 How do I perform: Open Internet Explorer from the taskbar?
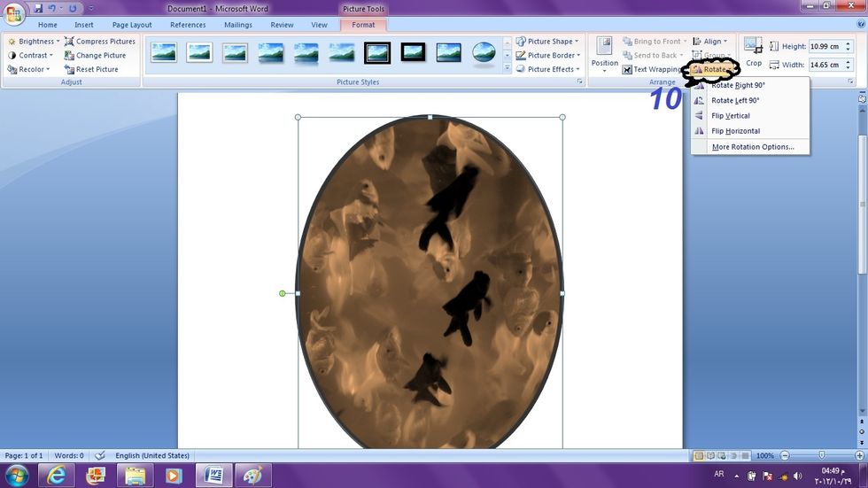coord(55,476)
